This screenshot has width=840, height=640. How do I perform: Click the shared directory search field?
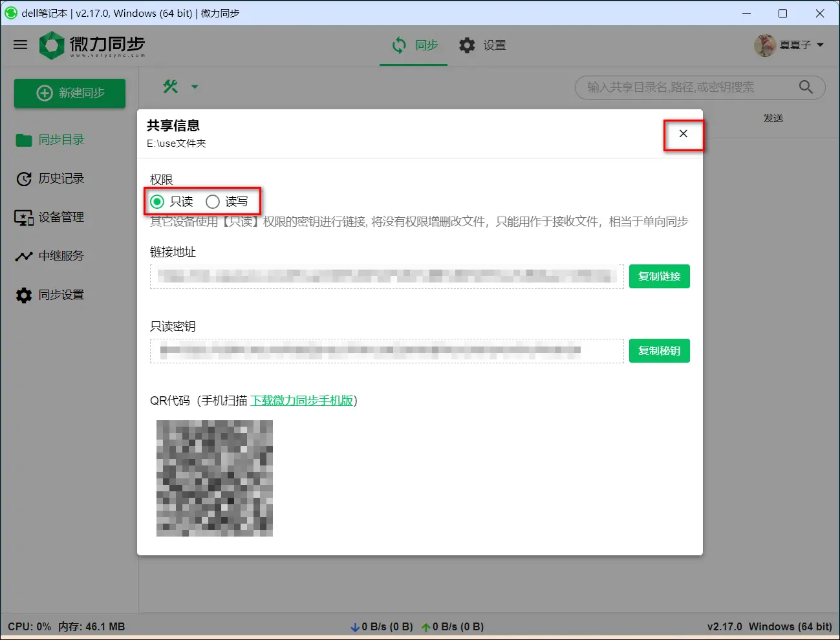pos(685,87)
